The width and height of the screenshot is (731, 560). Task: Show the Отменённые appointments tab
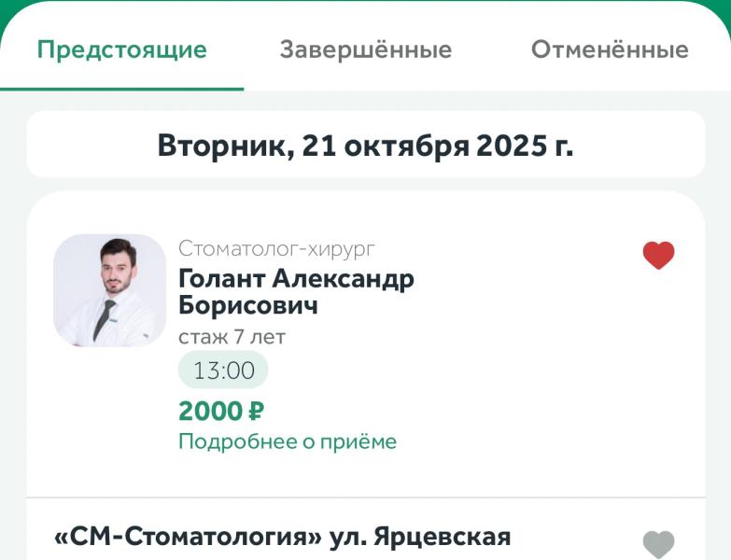pos(610,49)
